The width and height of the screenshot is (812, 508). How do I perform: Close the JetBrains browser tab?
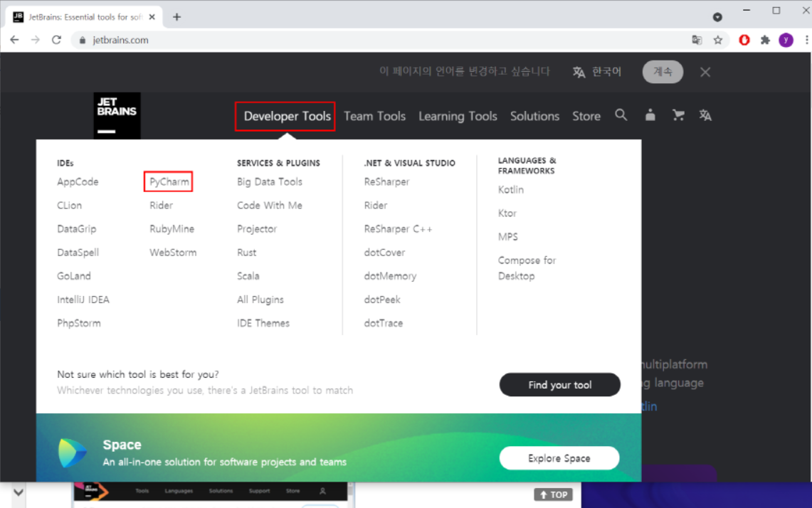[x=152, y=17]
